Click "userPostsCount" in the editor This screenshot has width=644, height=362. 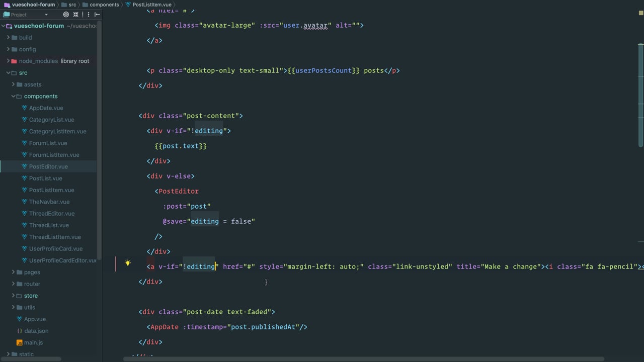point(324,70)
